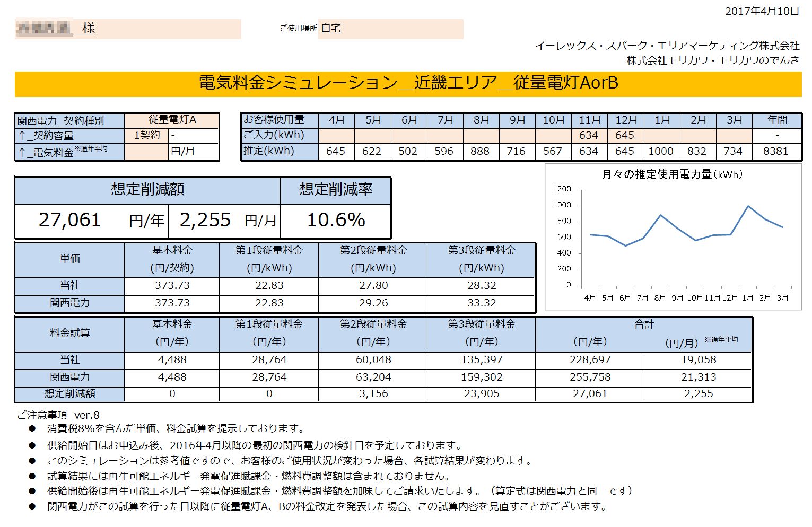Image resolution: width=812 pixels, height=527 pixels.
Task: Click the 11月 input cell showing 634
Action: 589,136
